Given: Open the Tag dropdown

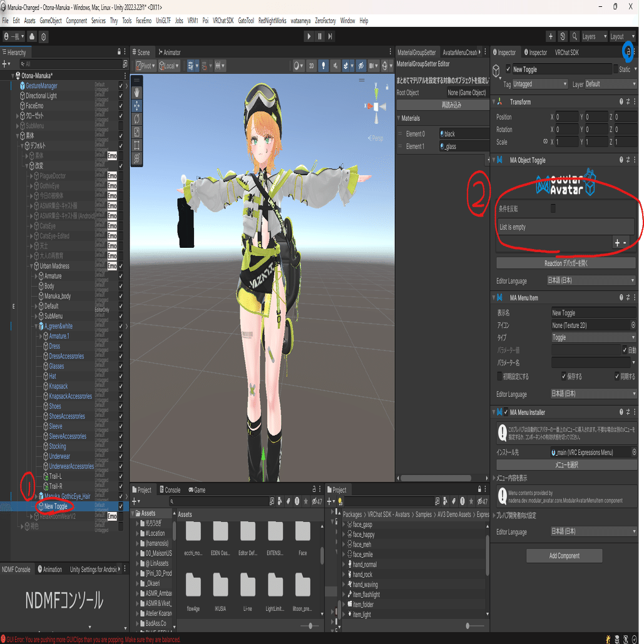Looking at the screenshot, I should point(539,84).
